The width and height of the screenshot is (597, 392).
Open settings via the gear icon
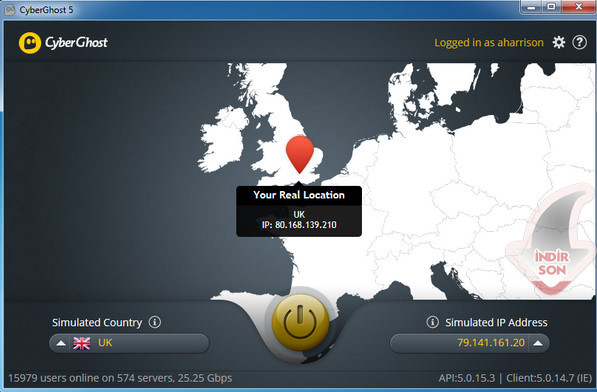559,42
